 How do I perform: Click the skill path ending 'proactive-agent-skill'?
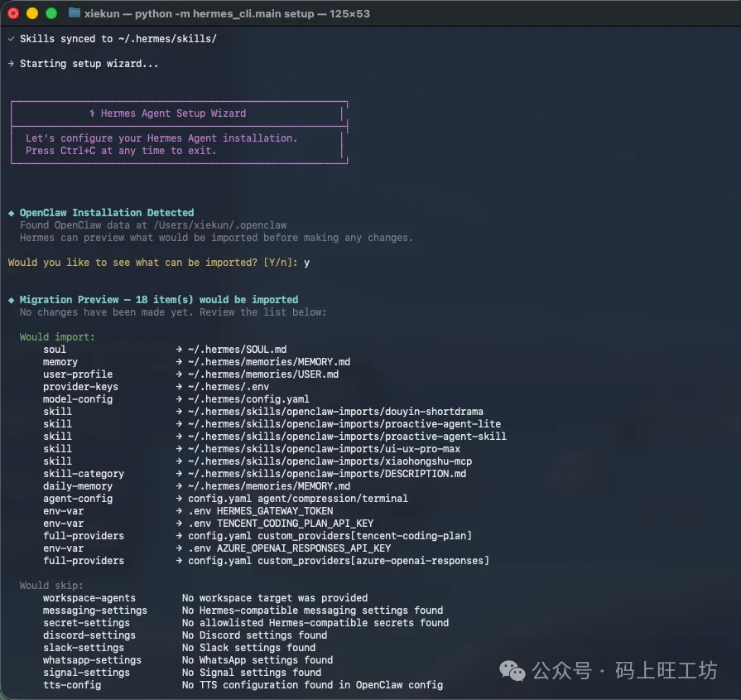tap(348, 436)
